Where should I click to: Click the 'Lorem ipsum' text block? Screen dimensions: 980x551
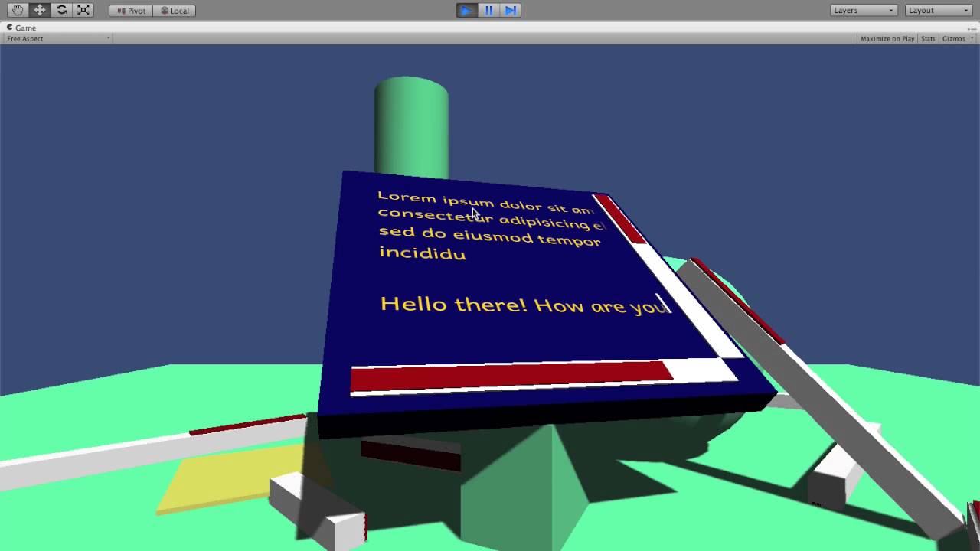[x=490, y=225]
